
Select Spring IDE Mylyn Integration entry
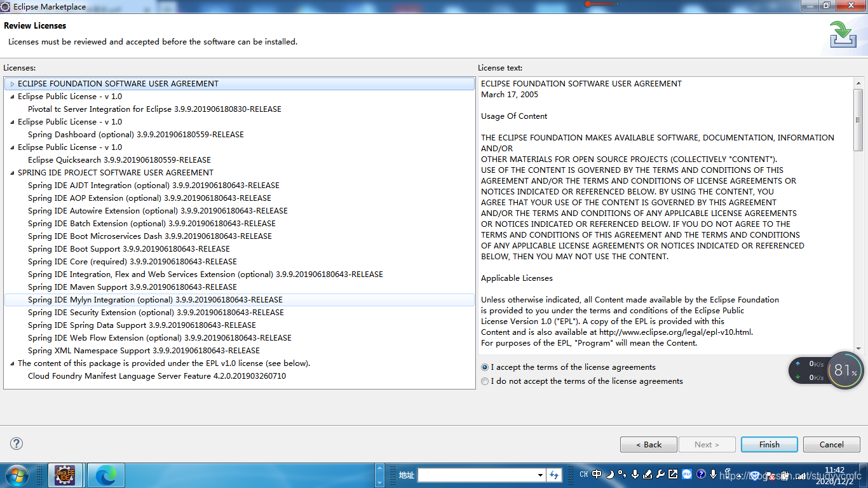click(155, 300)
